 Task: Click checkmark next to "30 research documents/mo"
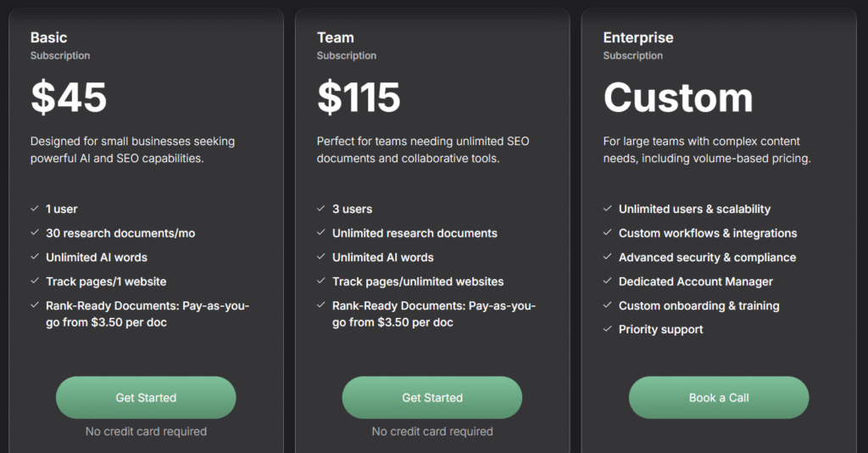click(35, 232)
